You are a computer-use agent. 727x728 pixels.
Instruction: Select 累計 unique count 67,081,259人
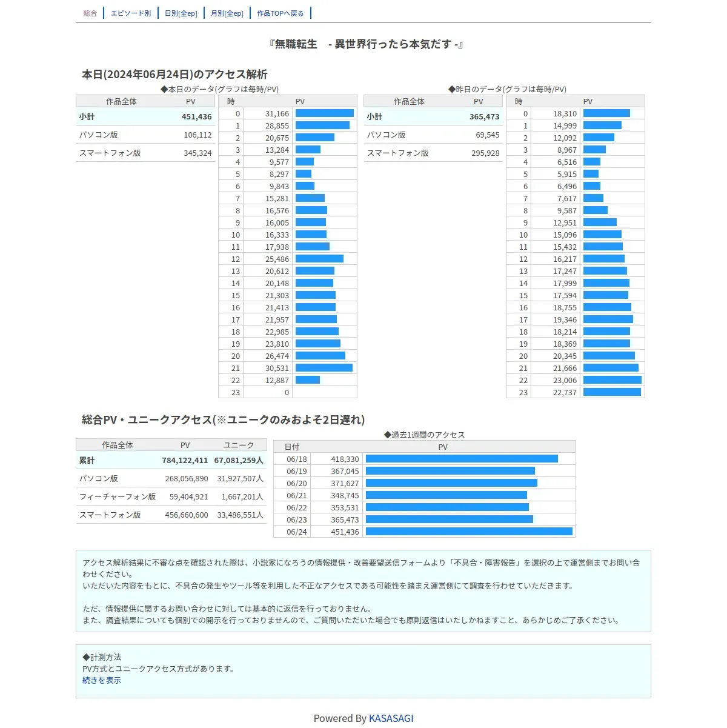239,460
